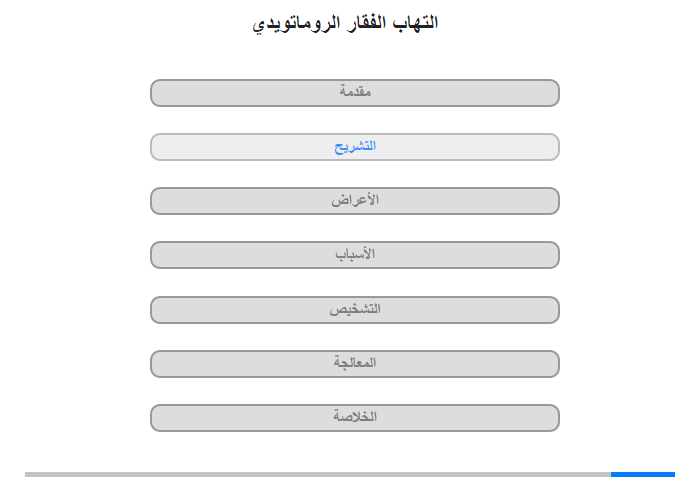
Task: Open the Treatment topic labeled المعالجة
Action: click(x=355, y=363)
